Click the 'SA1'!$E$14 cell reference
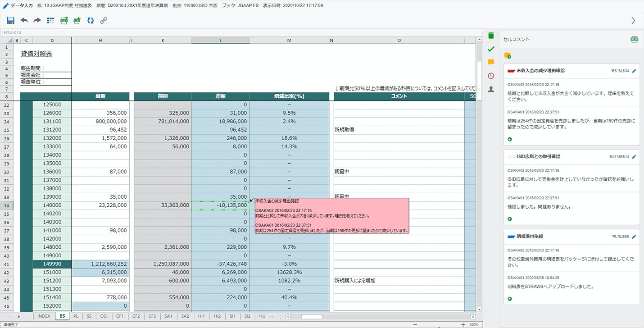 [x=619, y=157]
